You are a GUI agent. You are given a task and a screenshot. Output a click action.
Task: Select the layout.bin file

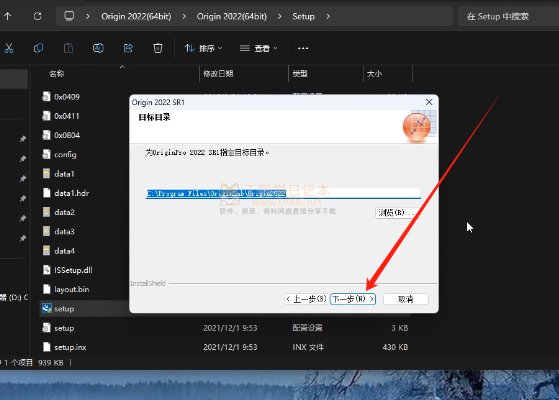72,289
